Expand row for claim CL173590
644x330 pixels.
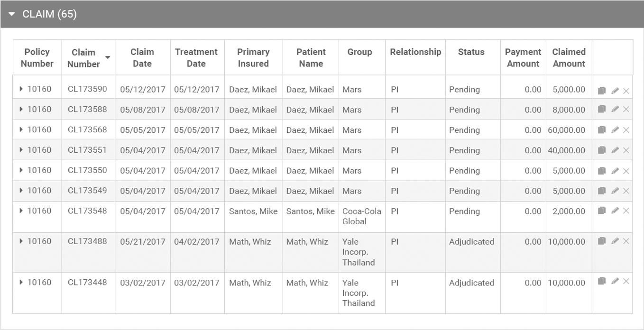click(x=21, y=89)
